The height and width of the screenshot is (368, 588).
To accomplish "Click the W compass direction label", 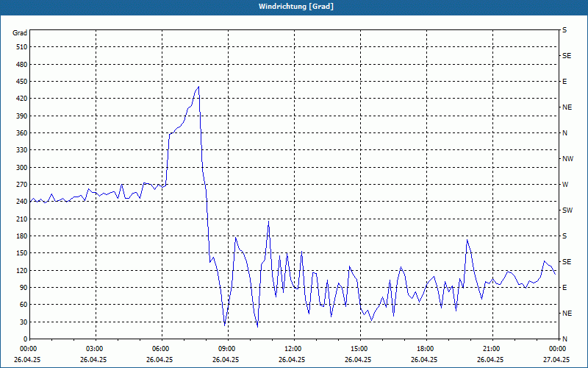I will click(565, 185).
